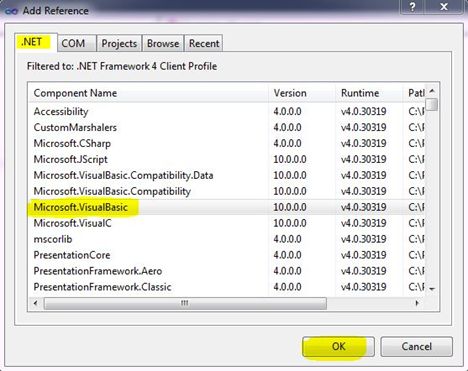Switch to the Browse tab
The height and width of the screenshot is (371, 468).
[163, 43]
